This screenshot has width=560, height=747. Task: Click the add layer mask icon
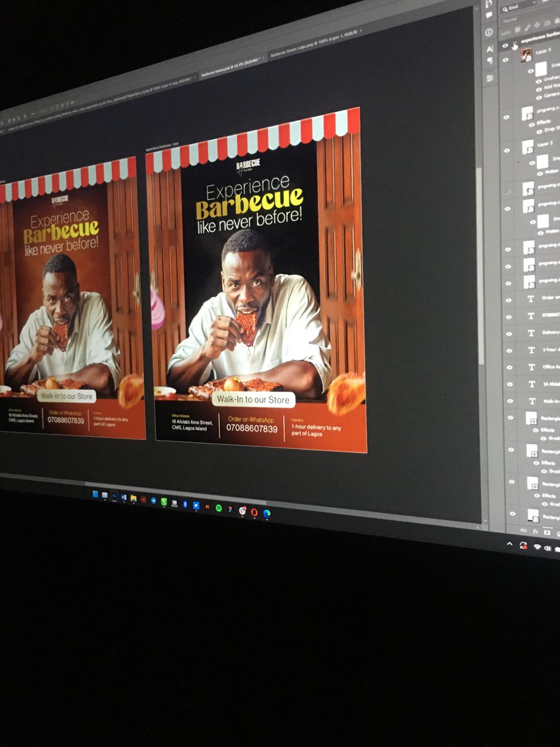click(x=547, y=533)
